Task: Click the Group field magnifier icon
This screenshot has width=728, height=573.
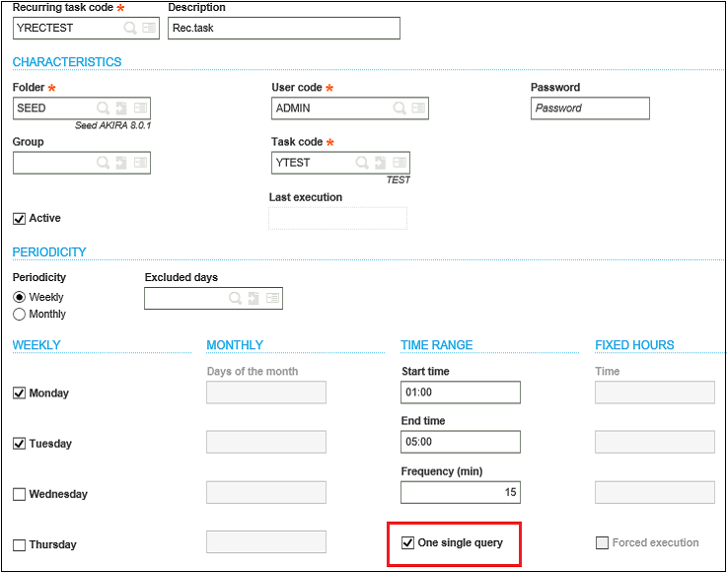Action: pyautogui.click(x=103, y=163)
